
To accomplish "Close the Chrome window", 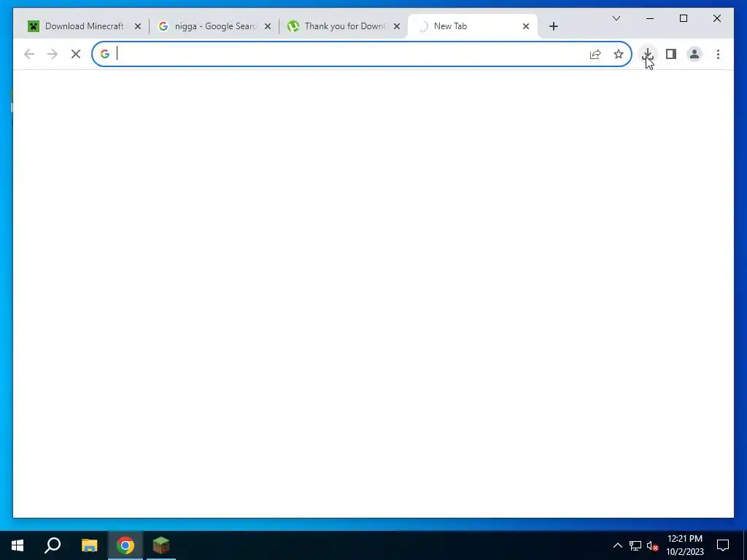I will pos(716,18).
